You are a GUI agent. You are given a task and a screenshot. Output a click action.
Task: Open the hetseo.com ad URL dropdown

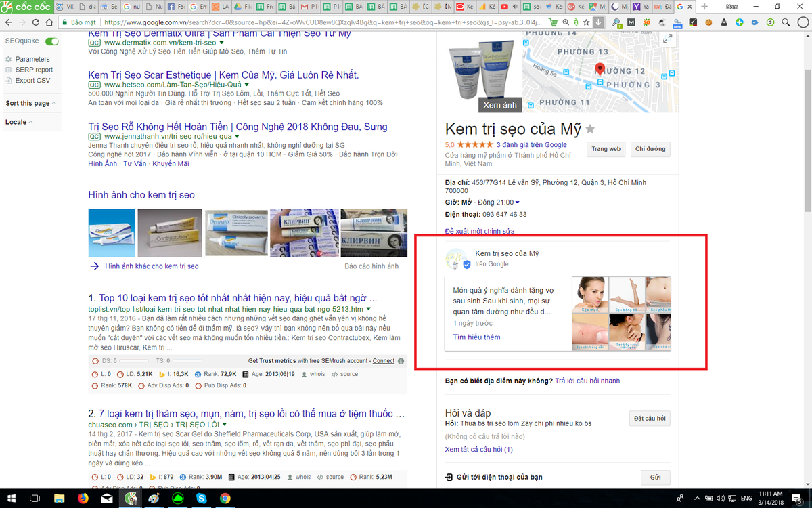click(246, 85)
